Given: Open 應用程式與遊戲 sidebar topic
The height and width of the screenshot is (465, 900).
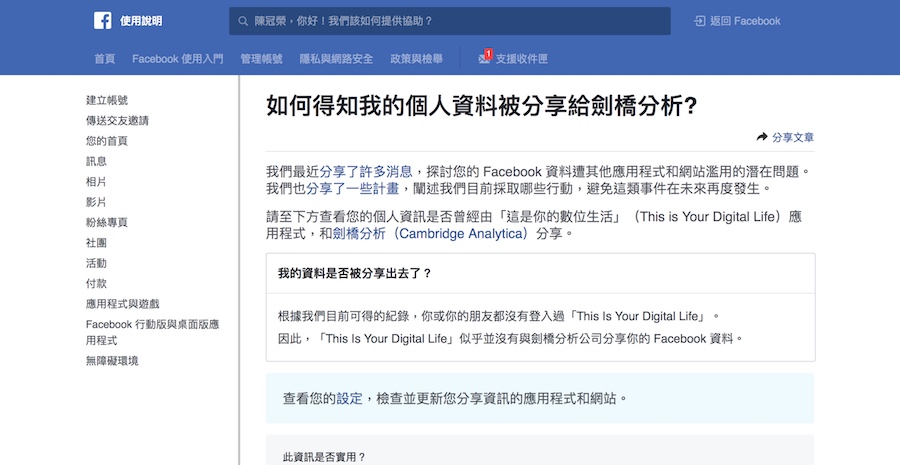Looking at the screenshot, I should point(122,304).
